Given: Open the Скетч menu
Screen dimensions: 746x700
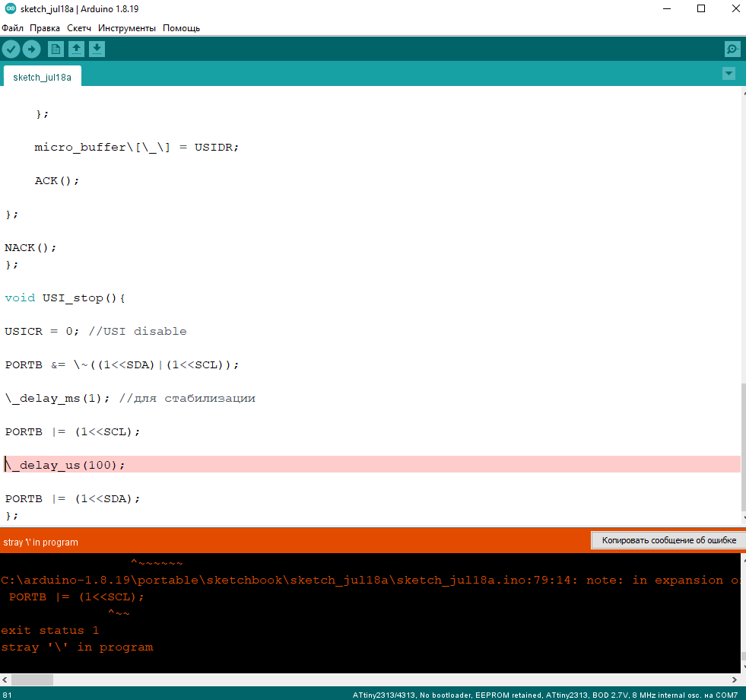Looking at the screenshot, I should (x=79, y=28).
